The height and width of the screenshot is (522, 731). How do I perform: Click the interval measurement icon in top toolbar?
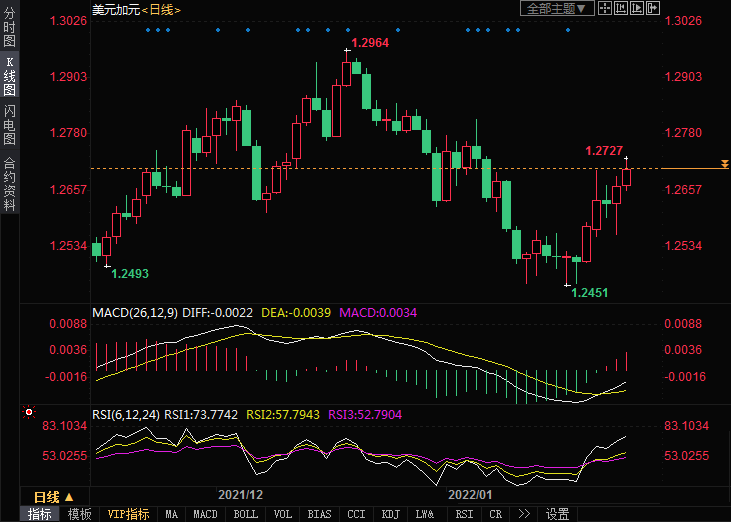(623, 8)
